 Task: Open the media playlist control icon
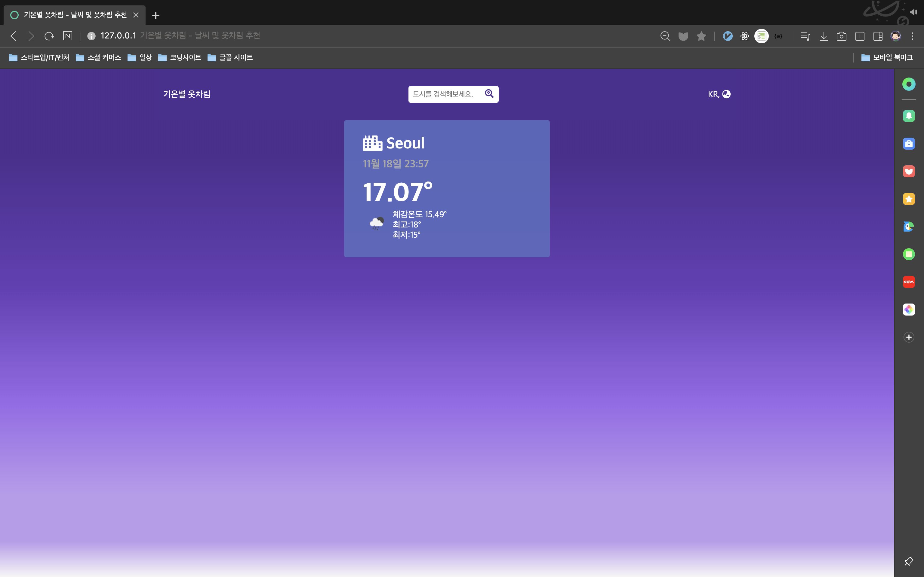click(x=805, y=36)
